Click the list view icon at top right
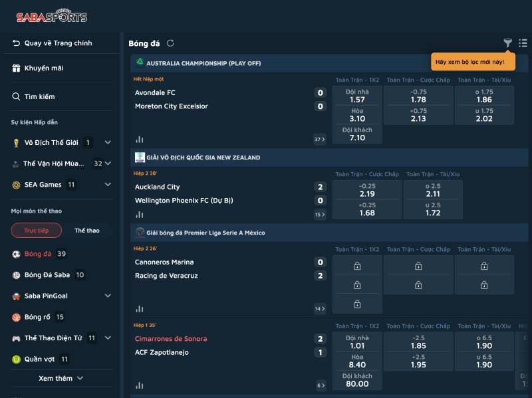The height and width of the screenshot is (398, 532). (x=523, y=43)
